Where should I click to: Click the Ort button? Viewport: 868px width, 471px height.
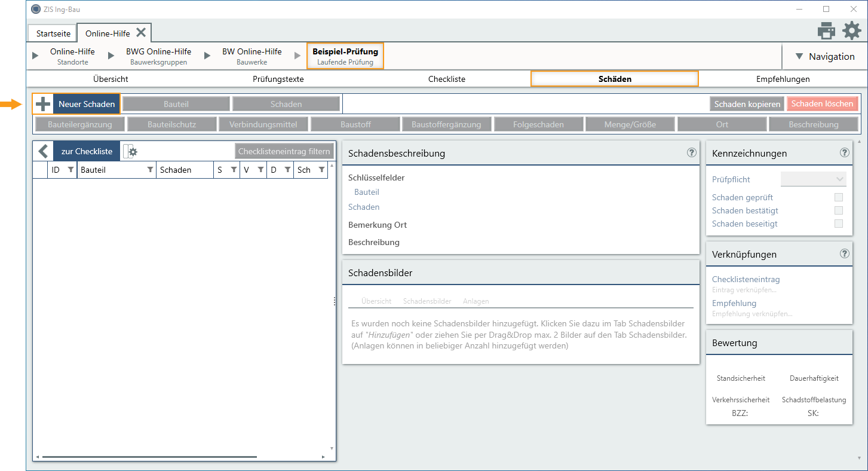[x=722, y=124]
